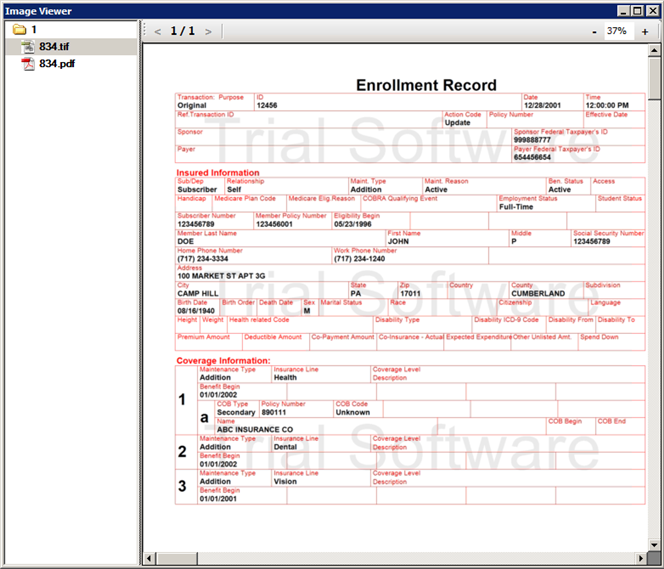664x569 pixels.
Task: Click the toolbar grip handle left of page arrows
Action: pos(146,31)
